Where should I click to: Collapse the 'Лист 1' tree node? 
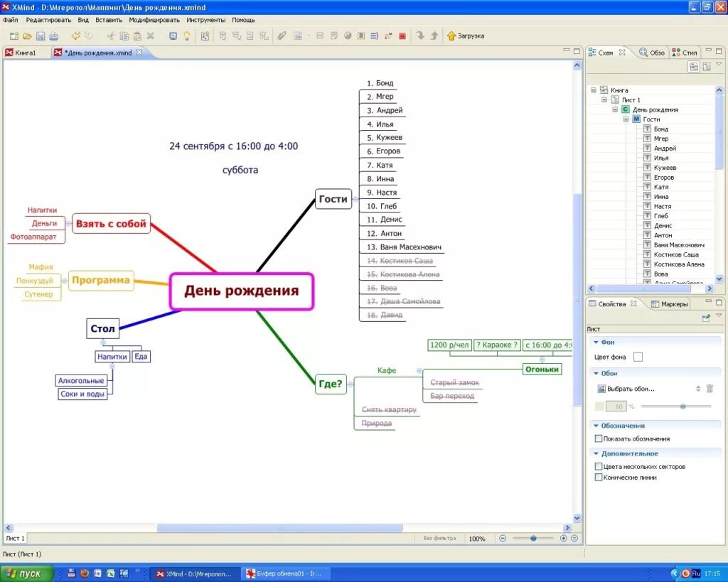pos(604,99)
